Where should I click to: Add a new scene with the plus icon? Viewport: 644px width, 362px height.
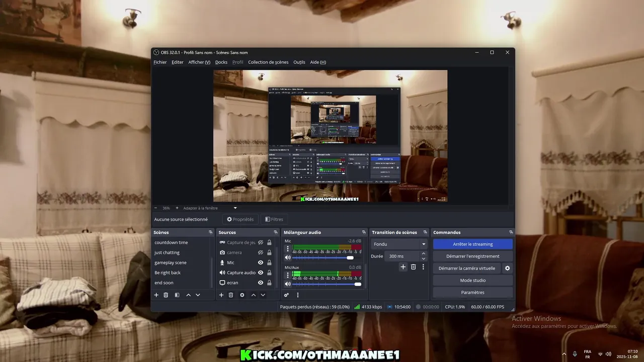pos(156,295)
